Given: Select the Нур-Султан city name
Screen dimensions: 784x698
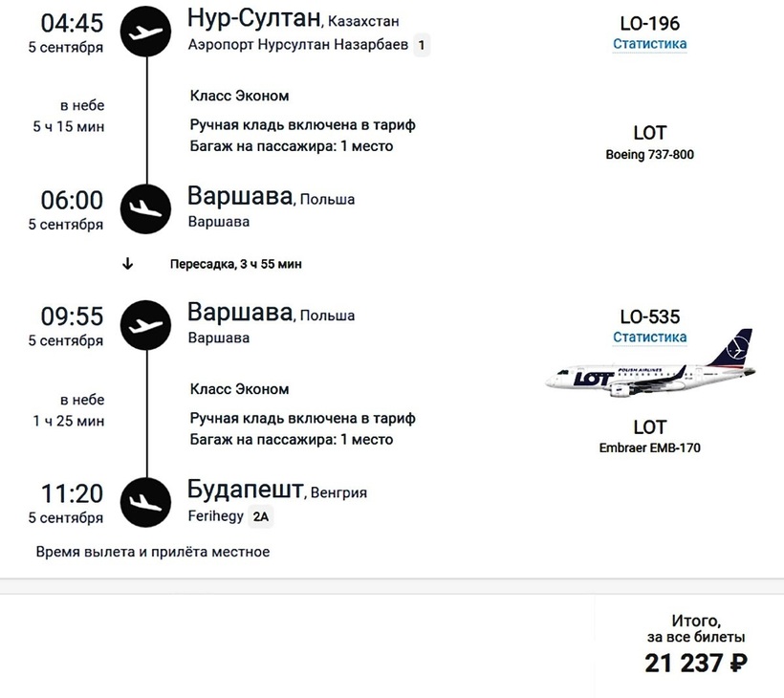Looking at the screenshot, I should tap(255, 18).
